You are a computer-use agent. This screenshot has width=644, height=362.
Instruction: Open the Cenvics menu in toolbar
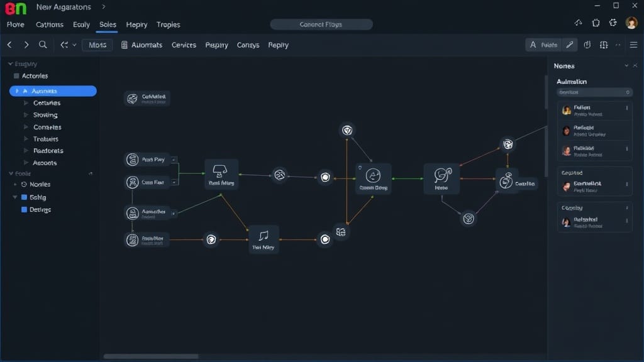tap(184, 45)
